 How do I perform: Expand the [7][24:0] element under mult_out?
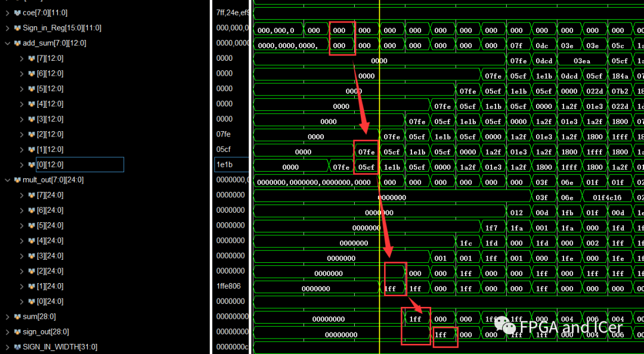pos(22,195)
